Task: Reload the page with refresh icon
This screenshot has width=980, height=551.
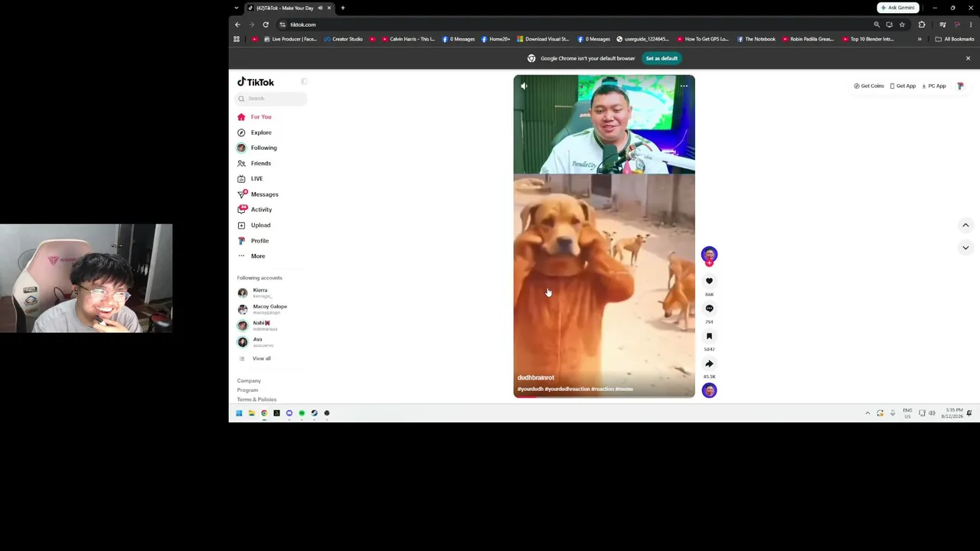Action: [266, 24]
